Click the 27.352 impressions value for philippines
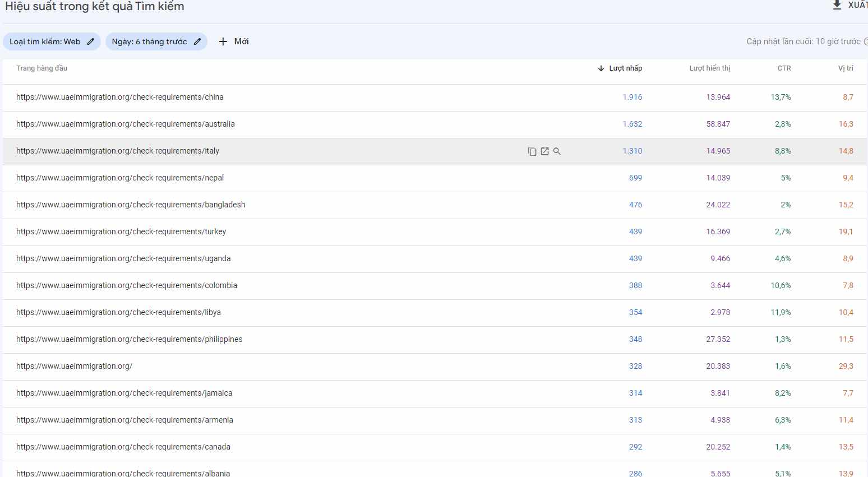The height and width of the screenshot is (477, 868). [718, 339]
